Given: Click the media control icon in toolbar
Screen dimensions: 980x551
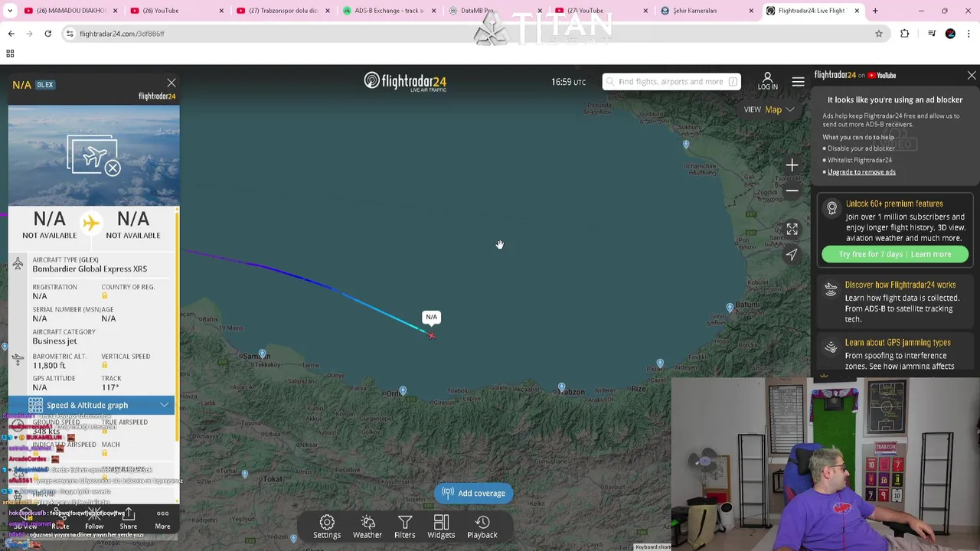Looking at the screenshot, I should [x=931, y=34].
